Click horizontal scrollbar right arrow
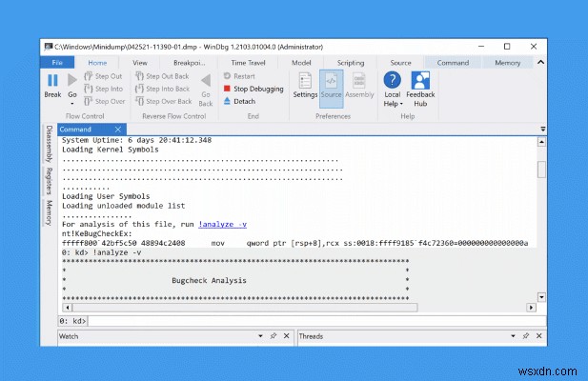Viewport: 588px width, 381px height. [x=531, y=308]
